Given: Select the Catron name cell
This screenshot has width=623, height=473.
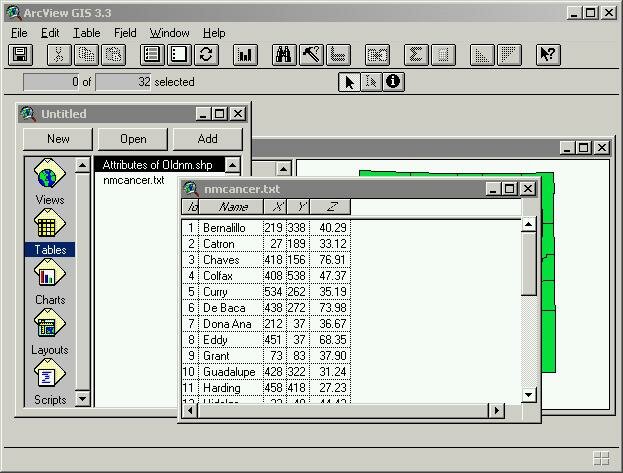Looking at the screenshot, I should 231,244.
